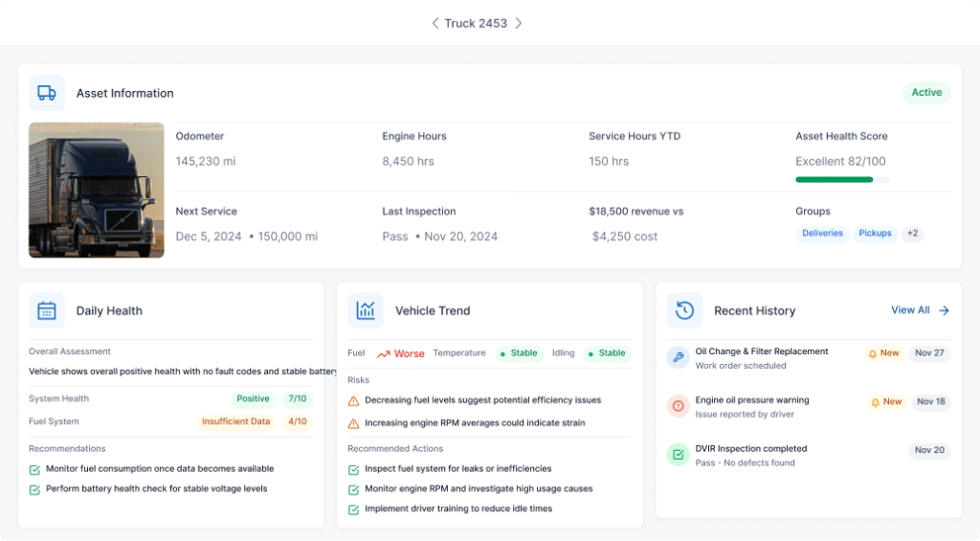Click the Truck 2453 title
Screen dimensions: 980x541
pos(476,23)
